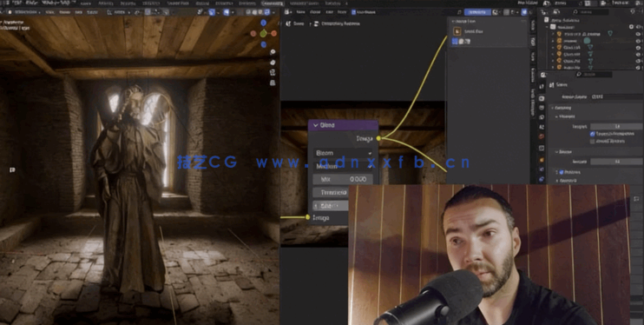Uncheck Temporal Reprojection checkbox
This screenshot has width=644, height=325.
pos(592,134)
